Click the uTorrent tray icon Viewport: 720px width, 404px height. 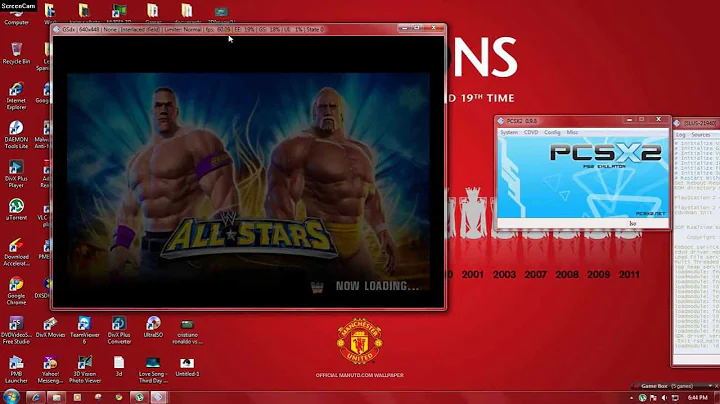642,398
